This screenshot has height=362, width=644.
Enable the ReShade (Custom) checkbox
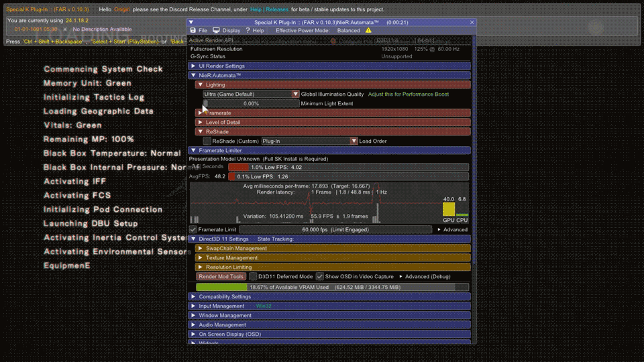click(x=207, y=141)
